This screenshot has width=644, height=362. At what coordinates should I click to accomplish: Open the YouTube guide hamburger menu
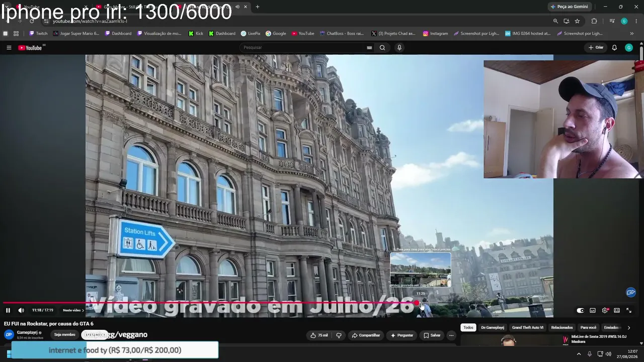9,48
